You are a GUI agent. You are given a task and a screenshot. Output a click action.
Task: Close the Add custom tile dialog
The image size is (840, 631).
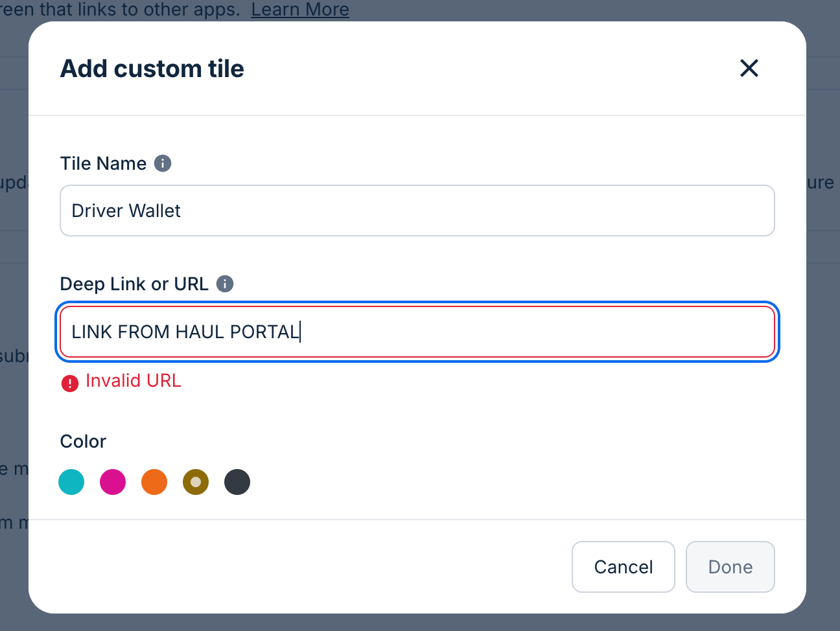(x=749, y=68)
